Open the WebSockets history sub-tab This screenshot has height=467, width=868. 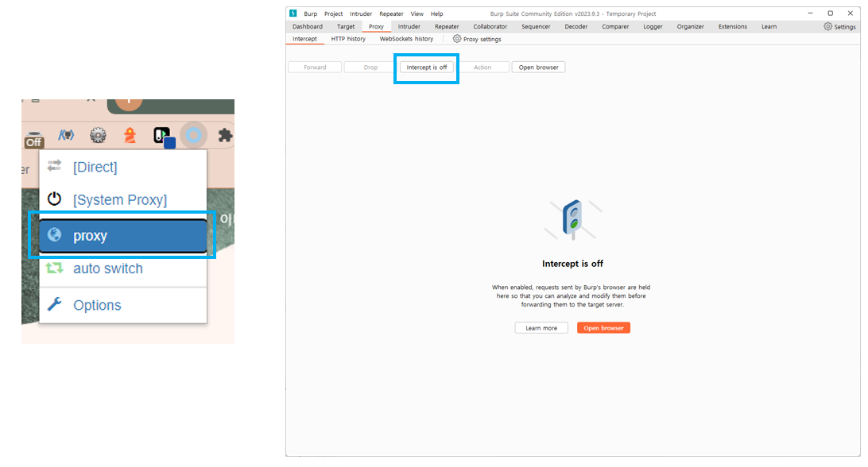click(406, 39)
